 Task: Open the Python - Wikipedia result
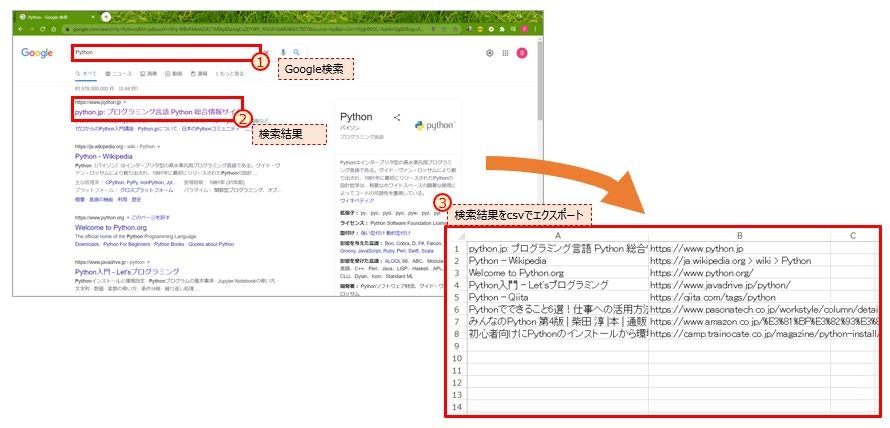pyautogui.click(x=103, y=156)
